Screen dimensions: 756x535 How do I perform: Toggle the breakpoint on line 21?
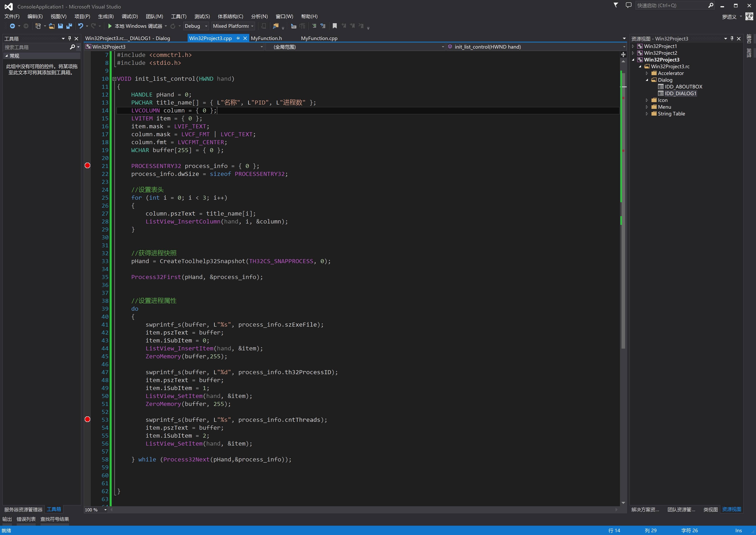(x=88, y=166)
